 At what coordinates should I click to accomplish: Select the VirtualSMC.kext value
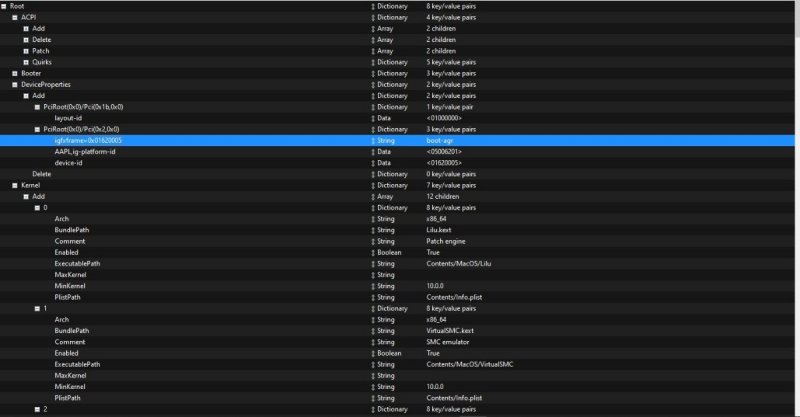pyautogui.click(x=449, y=331)
